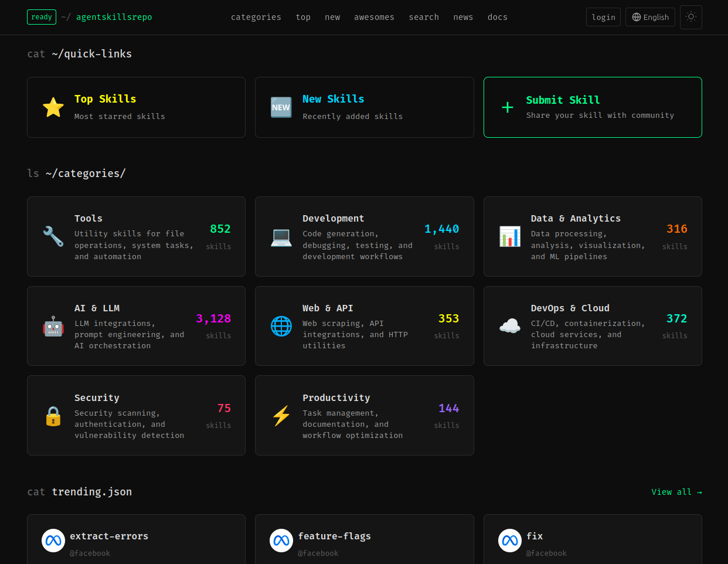Click the 144 skills count
728x564 pixels.
(449, 408)
